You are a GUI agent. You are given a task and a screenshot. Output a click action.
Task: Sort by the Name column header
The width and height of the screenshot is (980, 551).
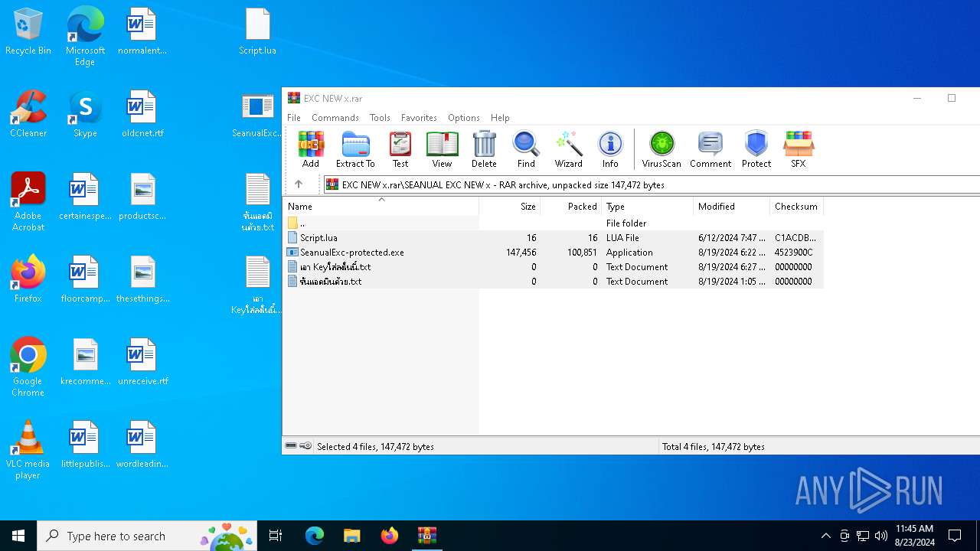[381, 207]
